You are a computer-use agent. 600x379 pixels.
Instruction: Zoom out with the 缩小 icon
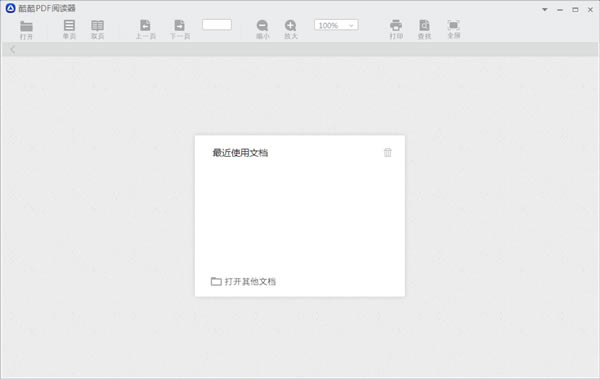pos(262,29)
